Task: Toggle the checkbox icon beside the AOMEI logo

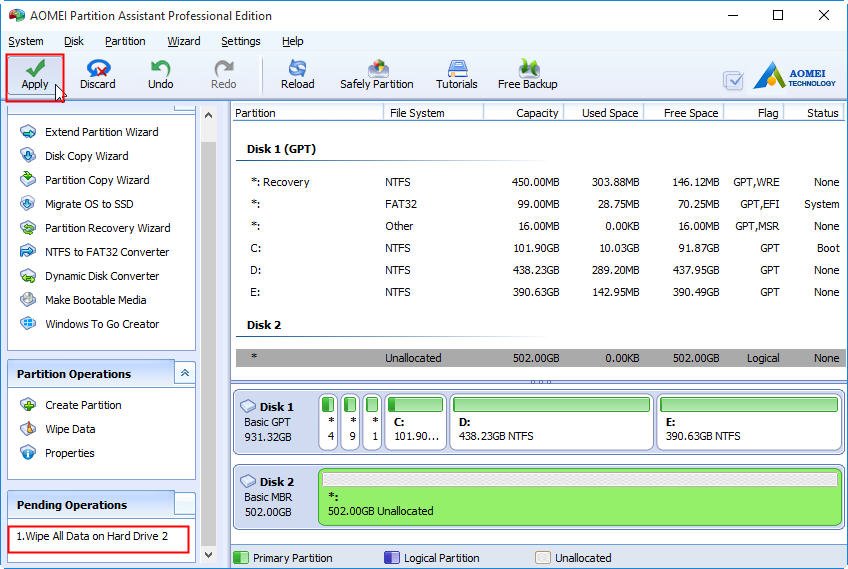Action: [733, 80]
